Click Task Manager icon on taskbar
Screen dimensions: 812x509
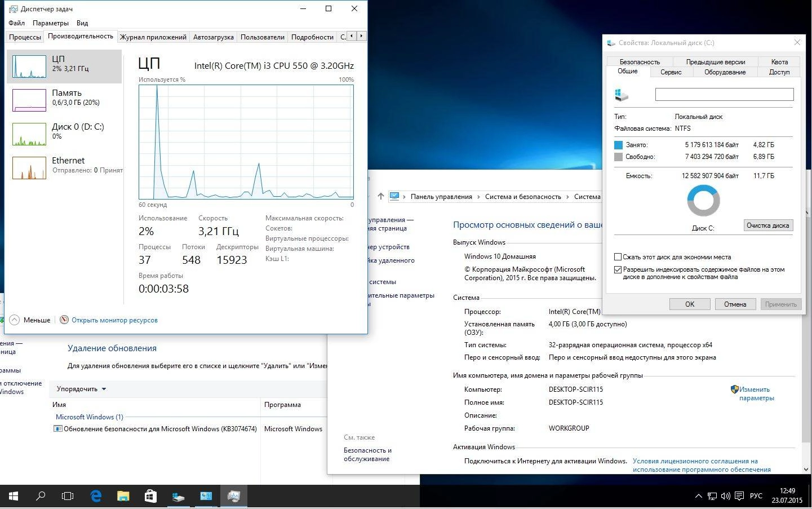tap(234, 496)
